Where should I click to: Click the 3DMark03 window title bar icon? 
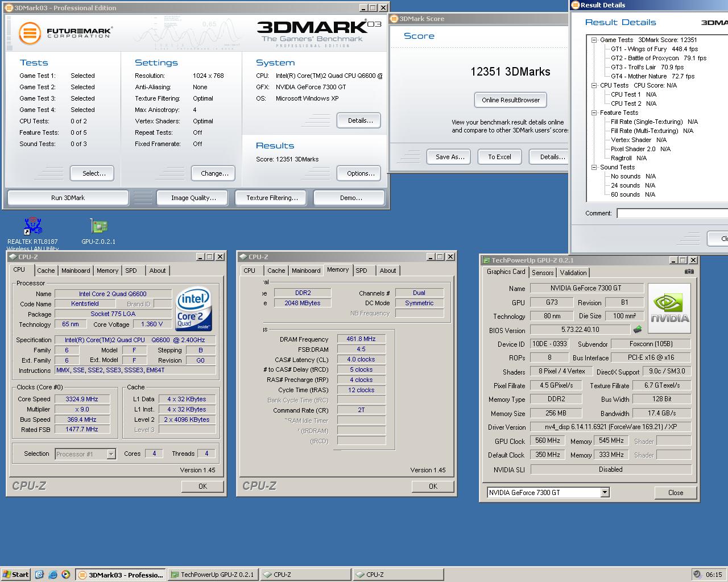pyautogui.click(x=9, y=8)
